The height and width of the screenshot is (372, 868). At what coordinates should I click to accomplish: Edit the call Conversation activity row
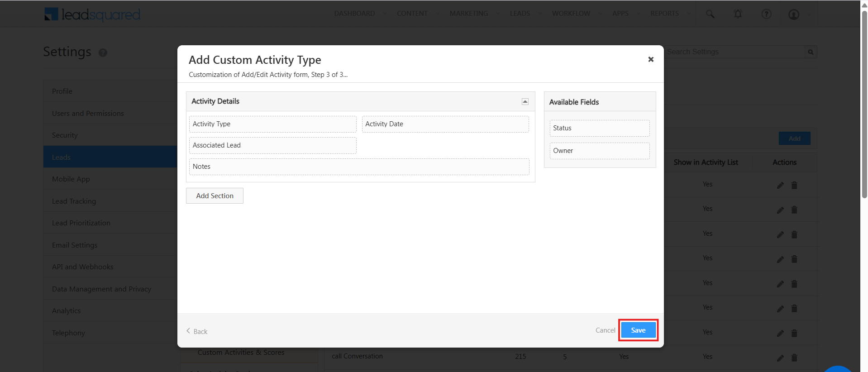point(780,358)
